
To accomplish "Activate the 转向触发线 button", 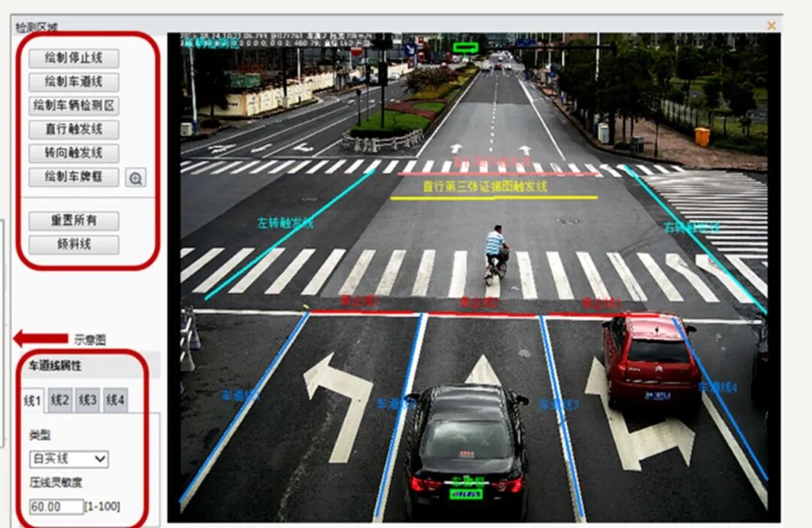I will [74, 153].
